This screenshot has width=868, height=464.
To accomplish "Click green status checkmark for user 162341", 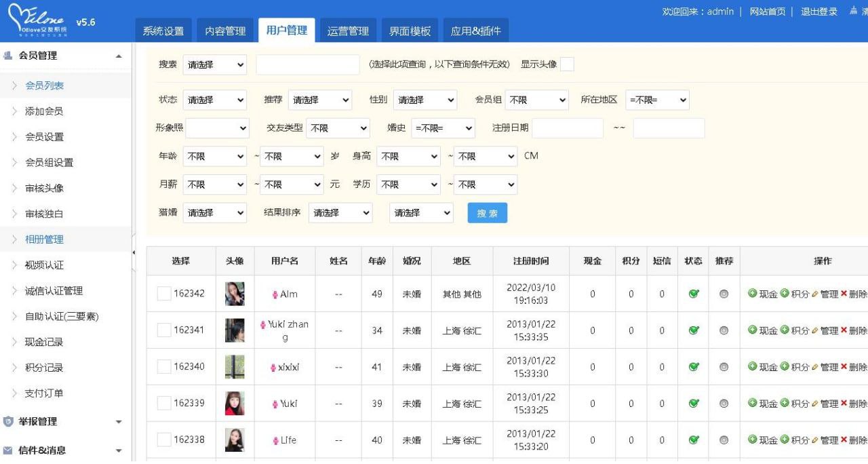I will click(693, 330).
